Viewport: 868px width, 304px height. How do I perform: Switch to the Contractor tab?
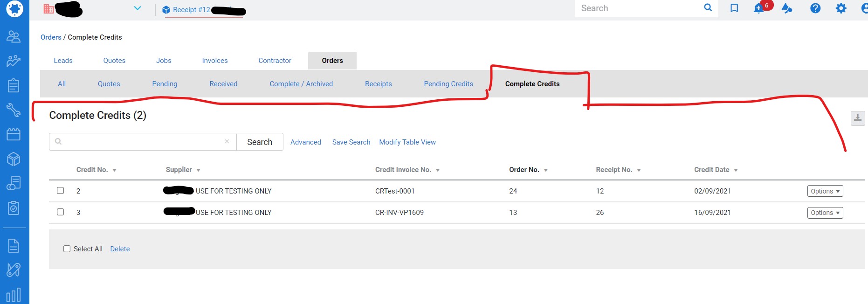click(275, 61)
